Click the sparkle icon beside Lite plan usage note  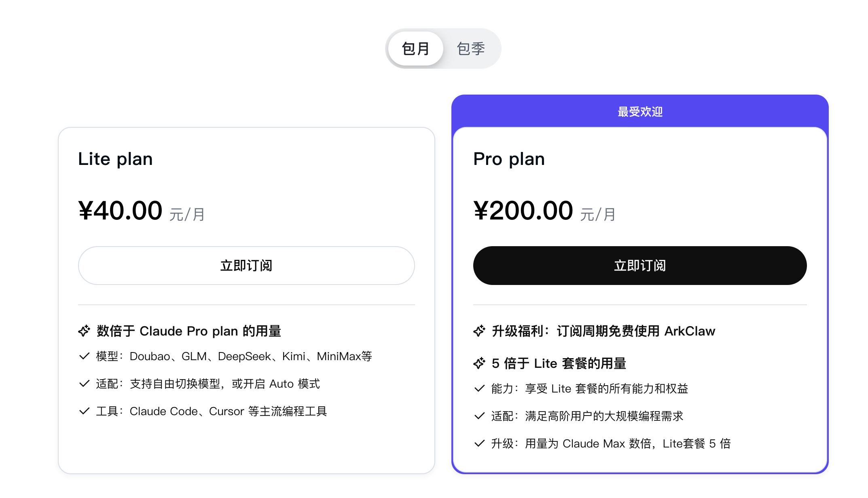click(x=84, y=331)
